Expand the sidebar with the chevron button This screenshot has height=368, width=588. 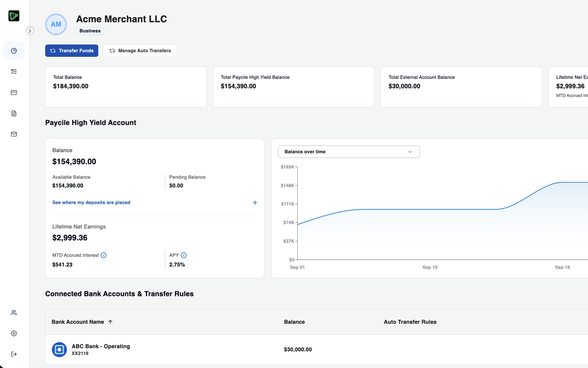pos(30,31)
